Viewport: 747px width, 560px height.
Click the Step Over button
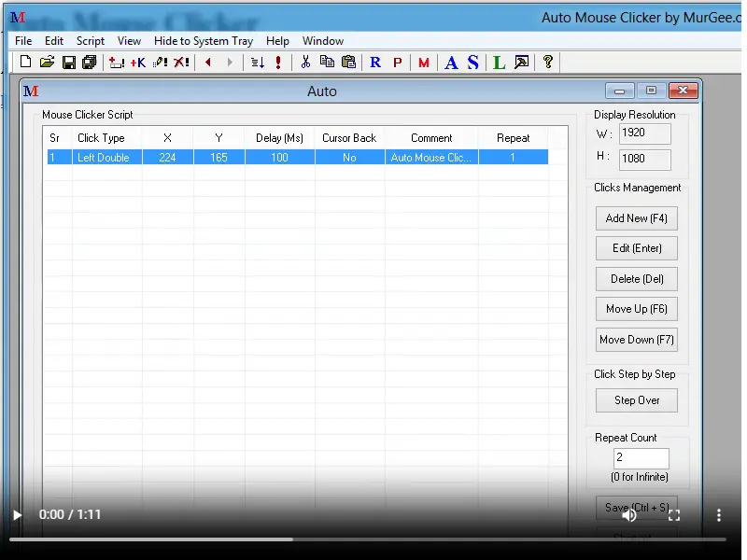[x=637, y=400]
